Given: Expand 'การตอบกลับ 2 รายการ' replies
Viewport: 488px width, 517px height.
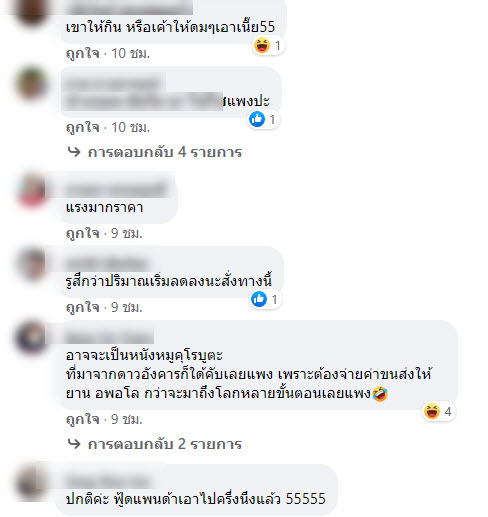Looking at the screenshot, I should pos(165,444).
